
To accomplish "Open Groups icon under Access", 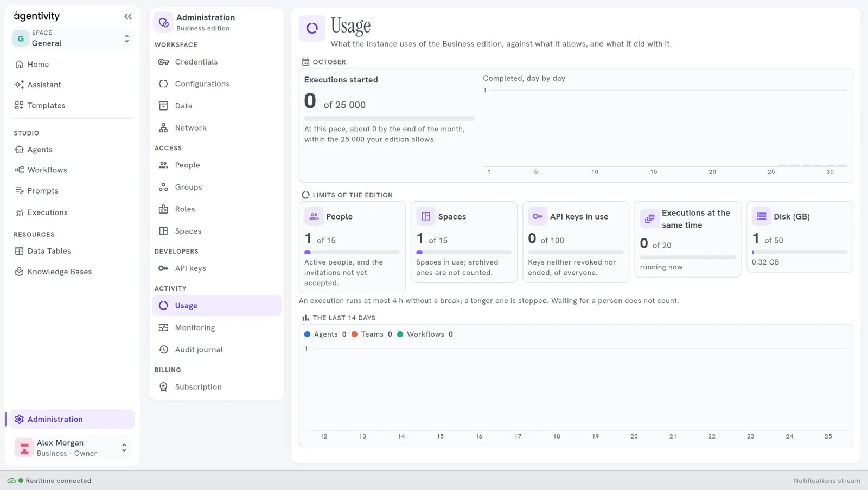I will tap(163, 187).
